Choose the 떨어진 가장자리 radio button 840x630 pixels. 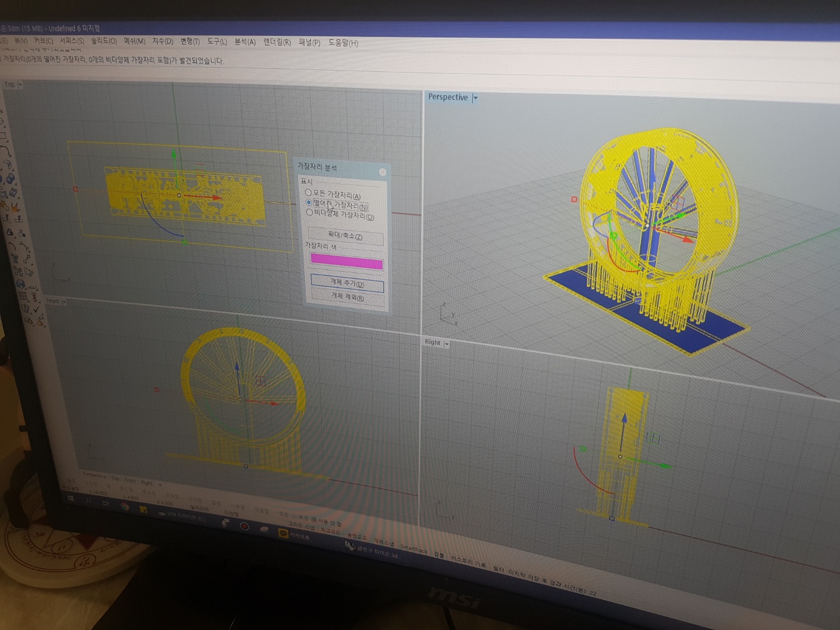[309, 202]
